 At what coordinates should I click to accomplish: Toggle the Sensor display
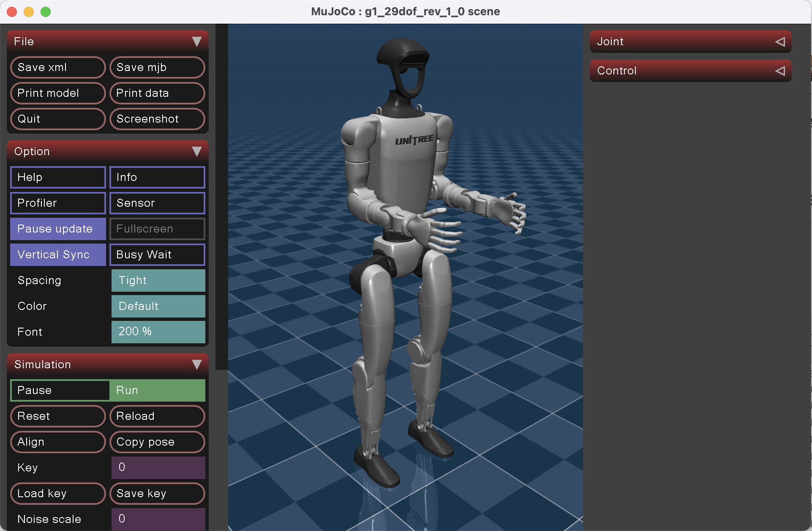point(157,203)
